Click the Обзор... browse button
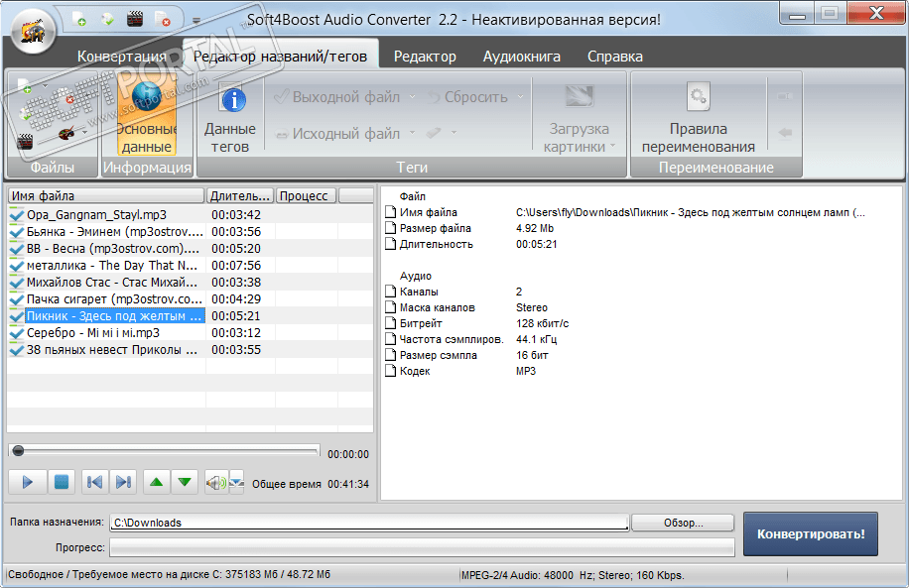The height and width of the screenshot is (588, 909). click(x=683, y=523)
